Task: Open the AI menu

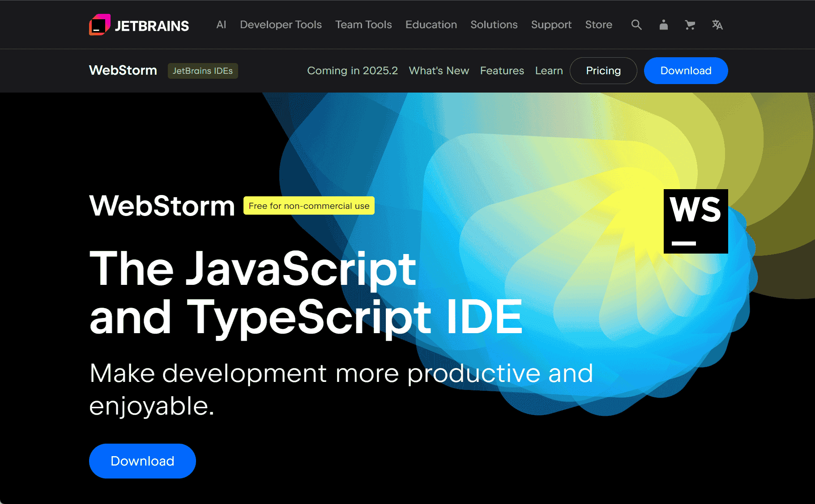Action: coord(221,25)
